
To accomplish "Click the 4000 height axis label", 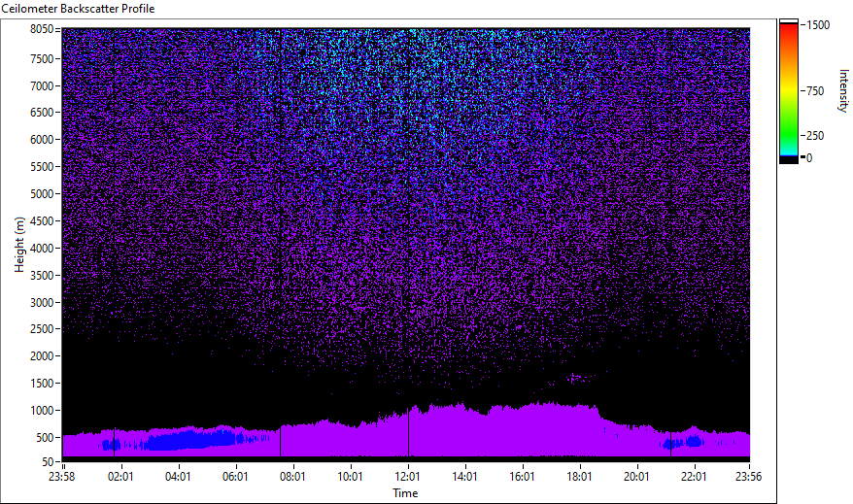I will (42, 249).
